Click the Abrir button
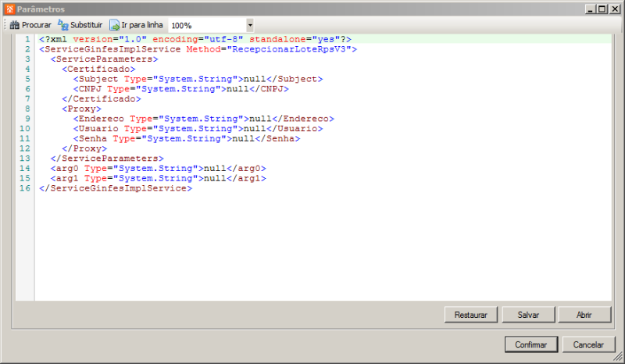 click(584, 315)
